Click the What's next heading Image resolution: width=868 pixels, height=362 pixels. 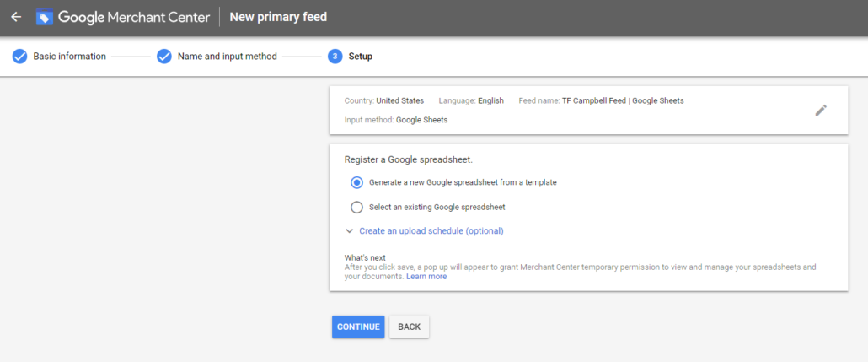tap(365, 257)
